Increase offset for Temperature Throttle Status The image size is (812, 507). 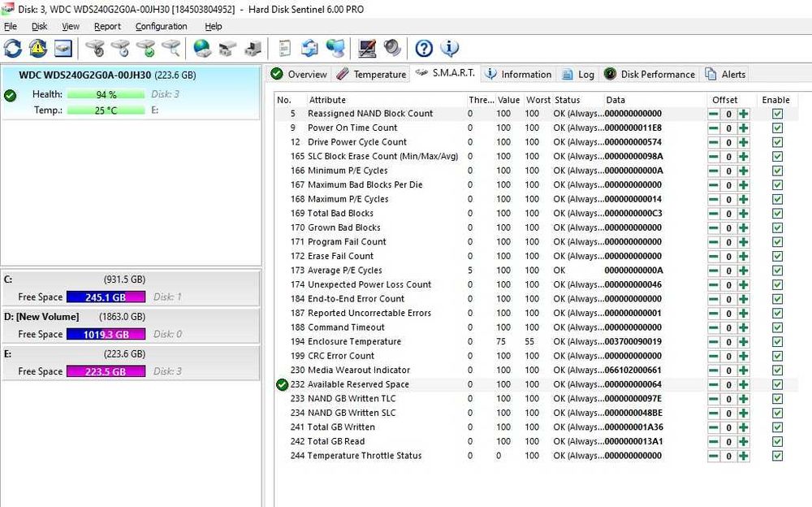[744, 456]
